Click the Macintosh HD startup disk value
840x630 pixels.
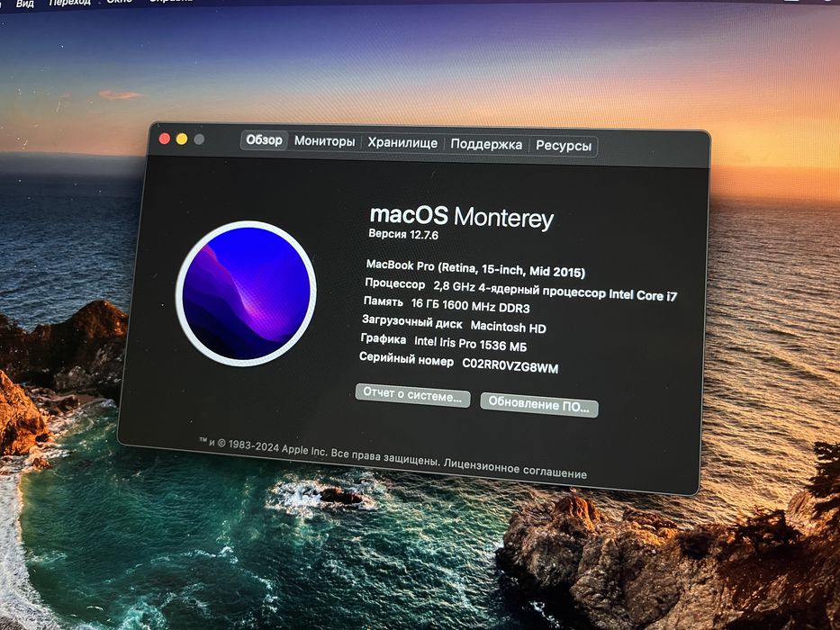508,327
